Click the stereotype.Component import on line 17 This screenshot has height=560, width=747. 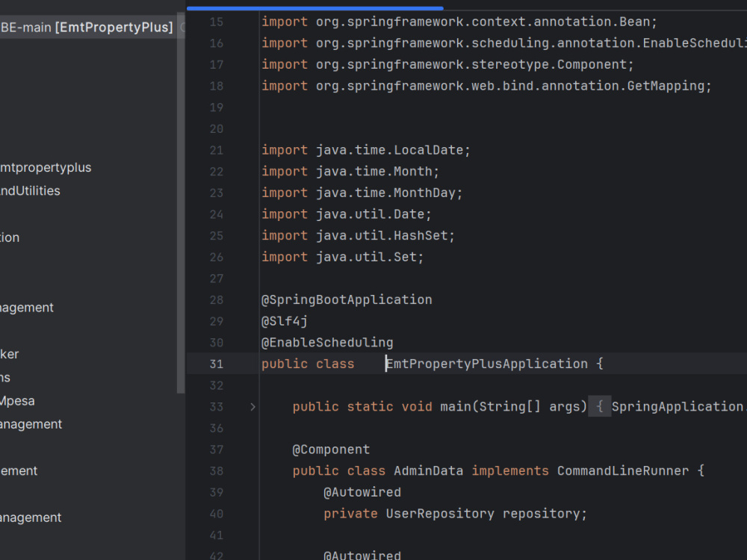[447, 65]
